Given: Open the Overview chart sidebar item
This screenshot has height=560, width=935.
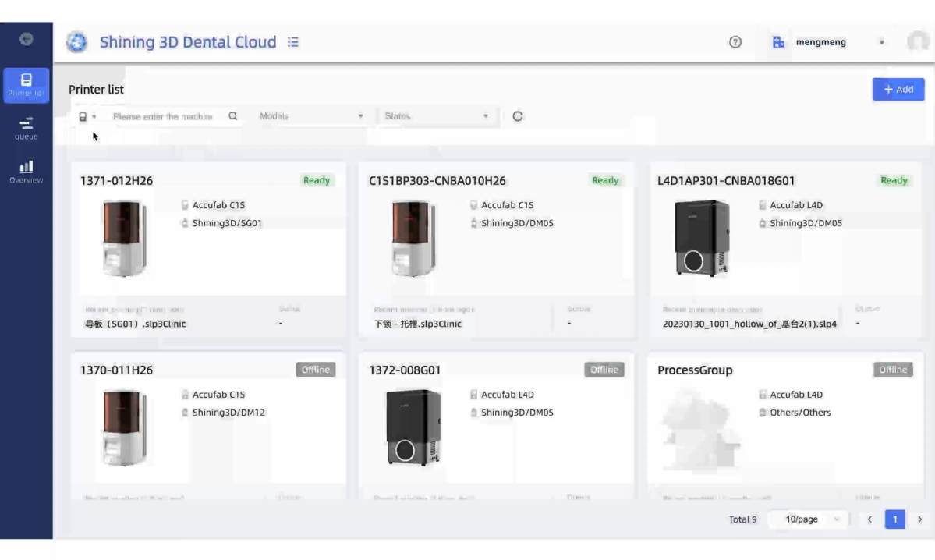Looking at the screenshot, I should click(26, 172).
